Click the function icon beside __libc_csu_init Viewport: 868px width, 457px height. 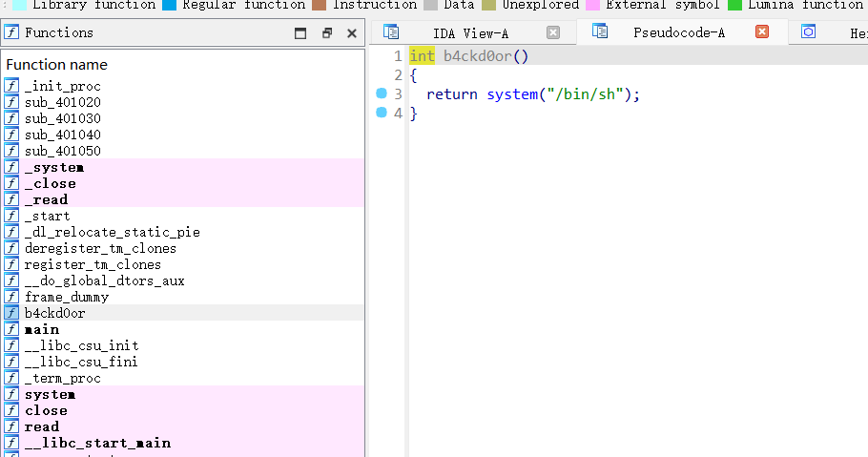[x=11, y=345]
